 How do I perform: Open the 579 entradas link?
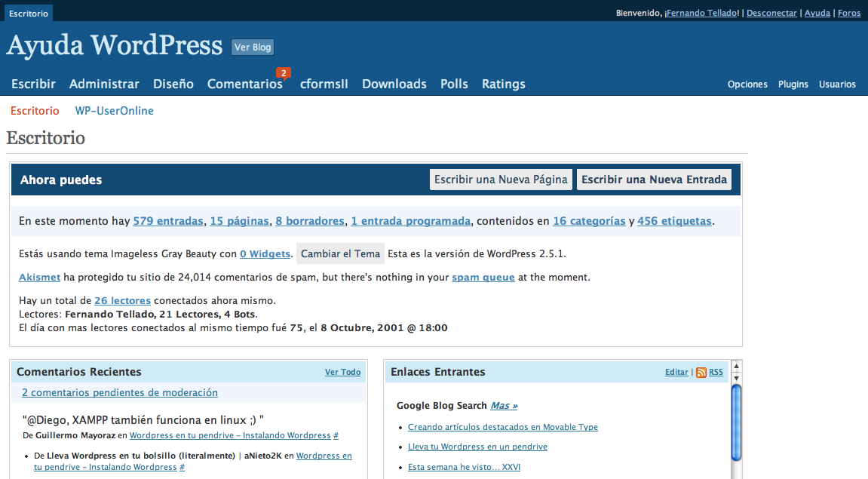pyautogui.click(x=168, y=221)
